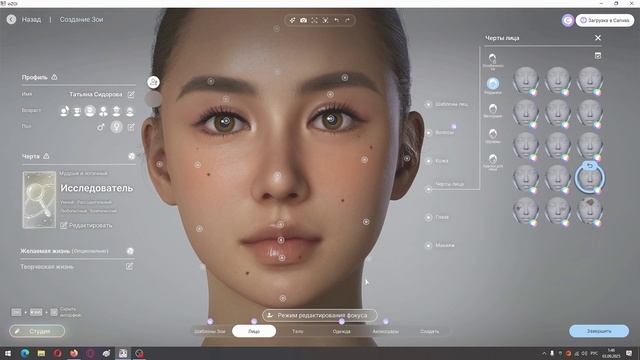Screen dimensions: 640x360
Task: Switch to the Тело tab
Action: coord(298,331)
